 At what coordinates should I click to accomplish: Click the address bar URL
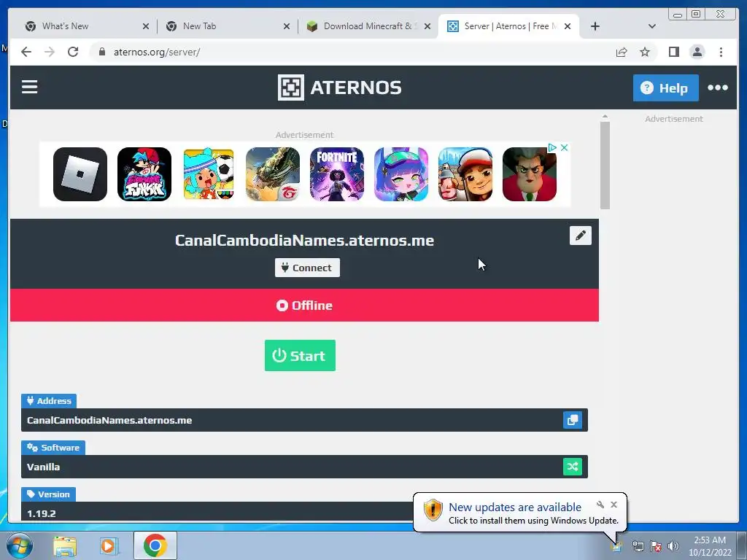(x=157, y=52)
